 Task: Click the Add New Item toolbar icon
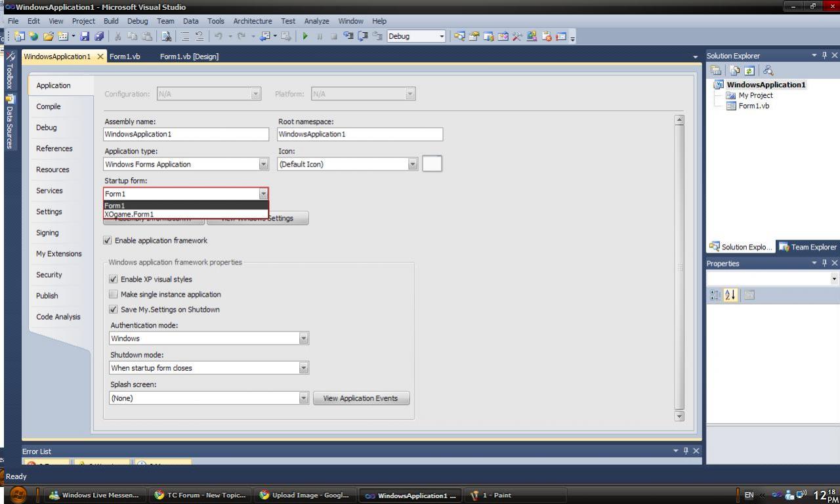(x=62, y=36)
